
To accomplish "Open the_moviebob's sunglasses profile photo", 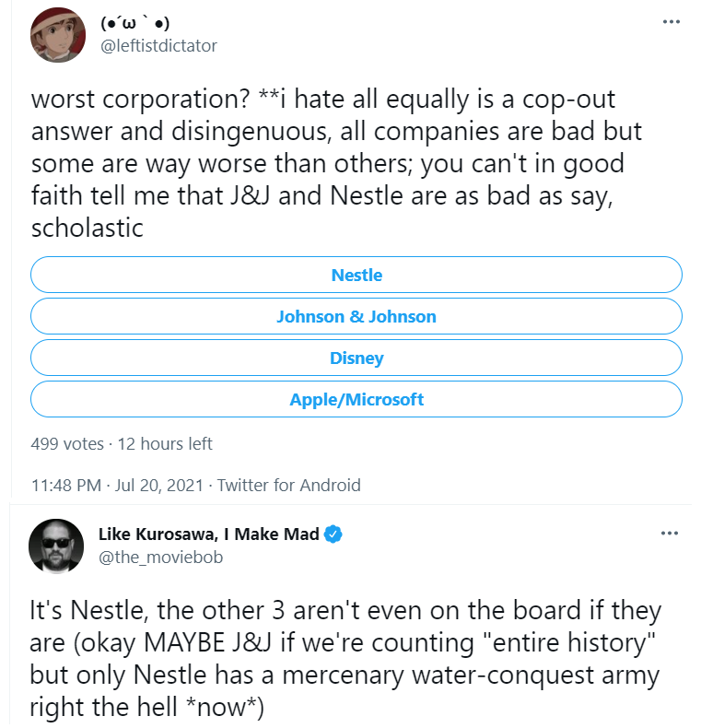I will [x=56, y=546].
